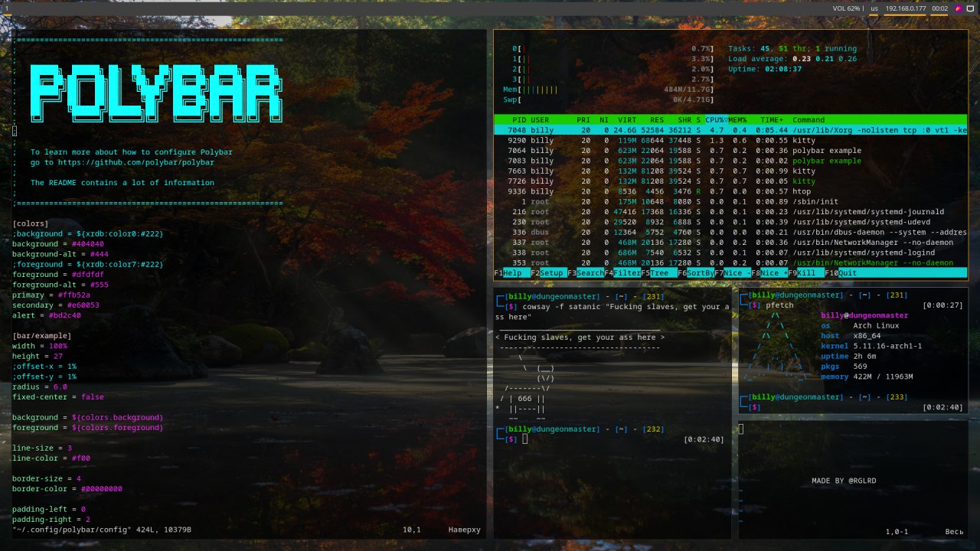Screen dimensions: 980x551
Task: Click kernel value 5.11.16-arch1-1 in pfetch
Action: (887, 346)
